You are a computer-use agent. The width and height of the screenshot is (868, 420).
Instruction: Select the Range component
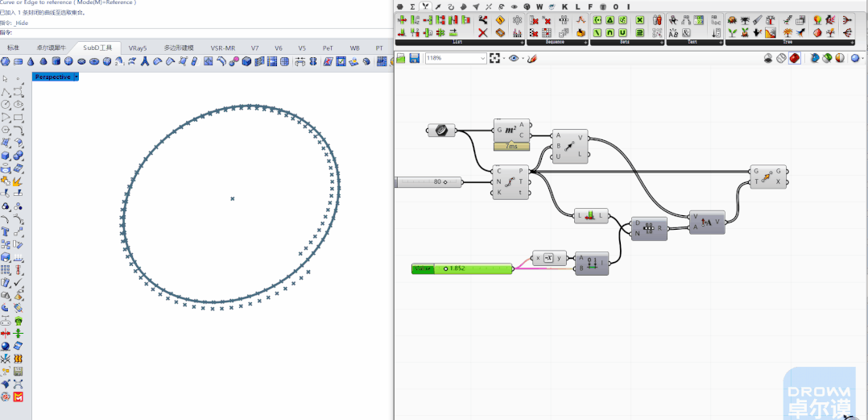click(649, 228)
